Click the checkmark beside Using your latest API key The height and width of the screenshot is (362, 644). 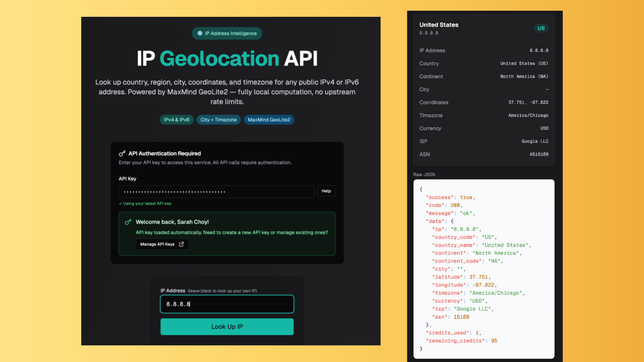click(x=120, y=203)
